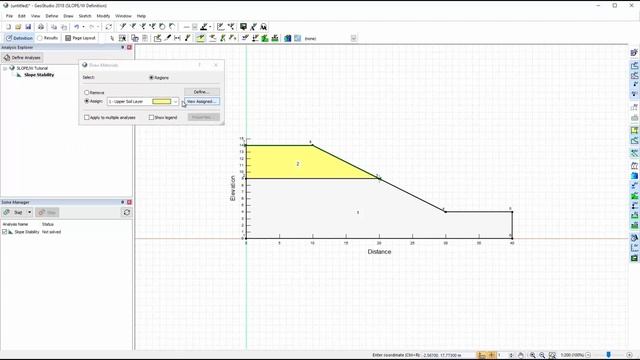Click the bottom green icon on right sidebar
This screenshot has height=360, width=640.
(634, 258)
